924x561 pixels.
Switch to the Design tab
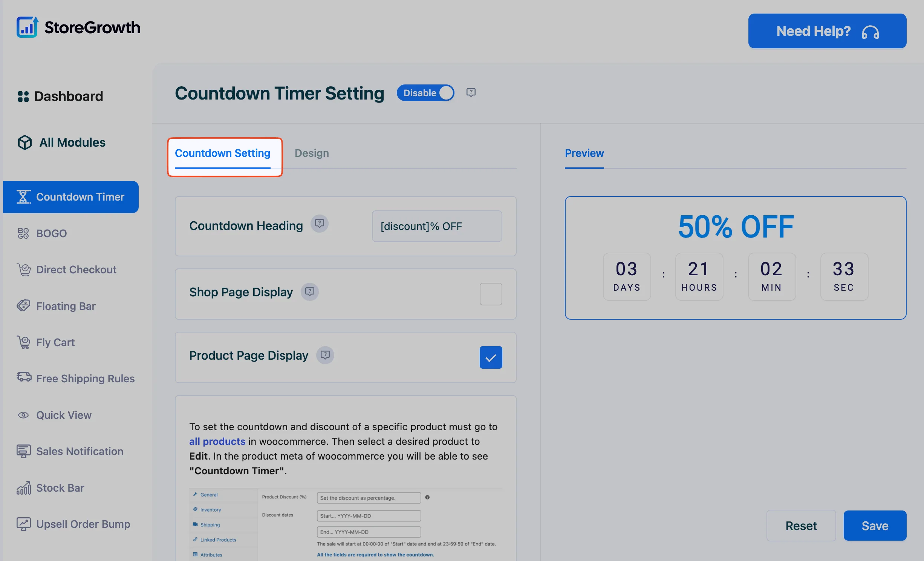312,153
